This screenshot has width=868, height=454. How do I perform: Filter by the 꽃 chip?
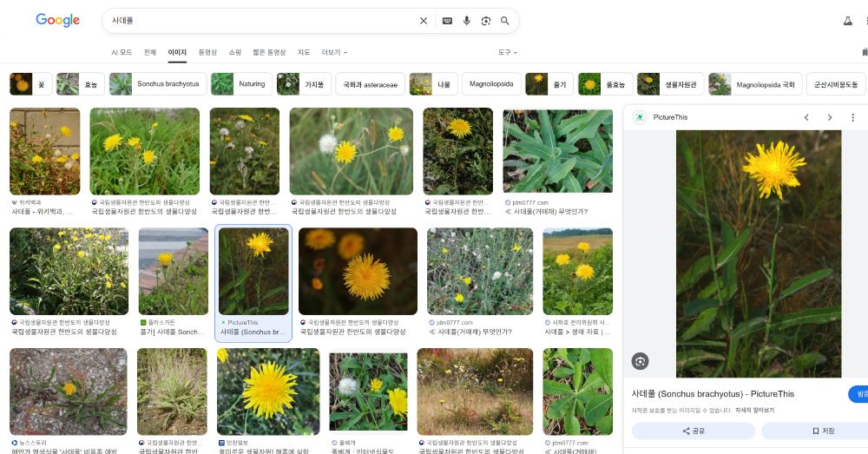[30, 84]
